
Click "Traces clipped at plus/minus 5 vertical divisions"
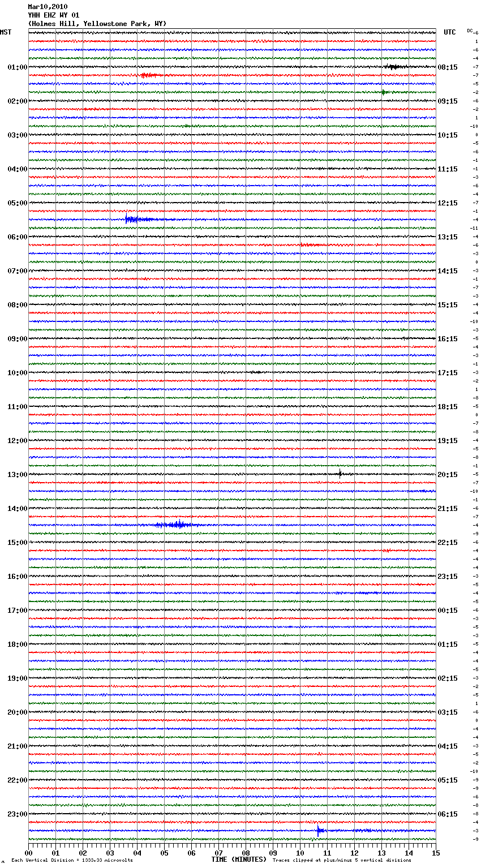(x=342, y=860)
